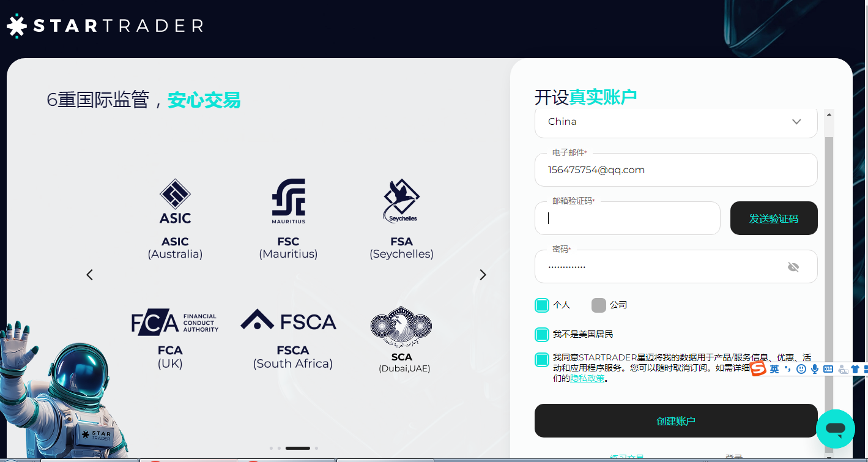Open the soft keyboard icon in IME bar
This screenshot has height=462, width=868.
click(828, 369)
